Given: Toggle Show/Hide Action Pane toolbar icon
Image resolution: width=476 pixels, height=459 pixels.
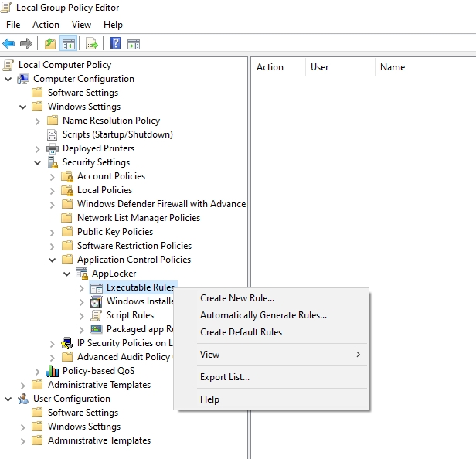Looking at the screenshot, I should coord(134,43).
